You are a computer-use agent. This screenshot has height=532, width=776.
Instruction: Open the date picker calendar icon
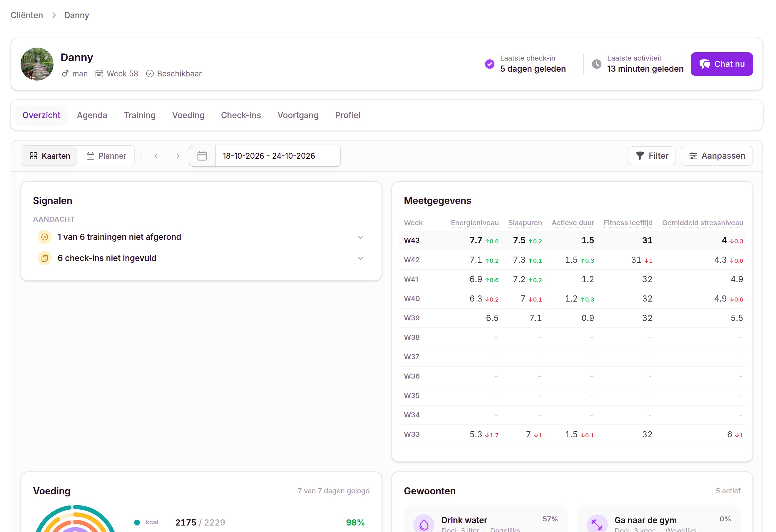point(202,156)
